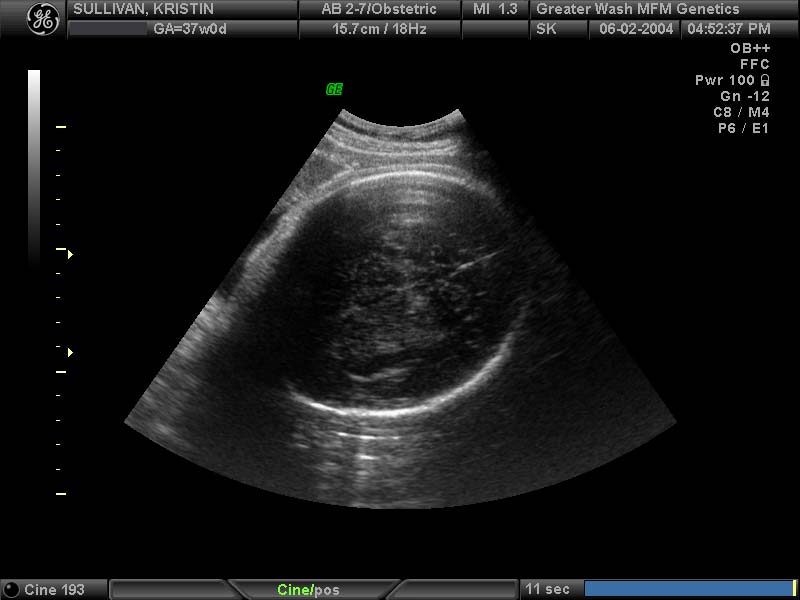Screen dimensions: 800x600
Task: Click the upper focal zone arrow marker
Action: (70, 255)
